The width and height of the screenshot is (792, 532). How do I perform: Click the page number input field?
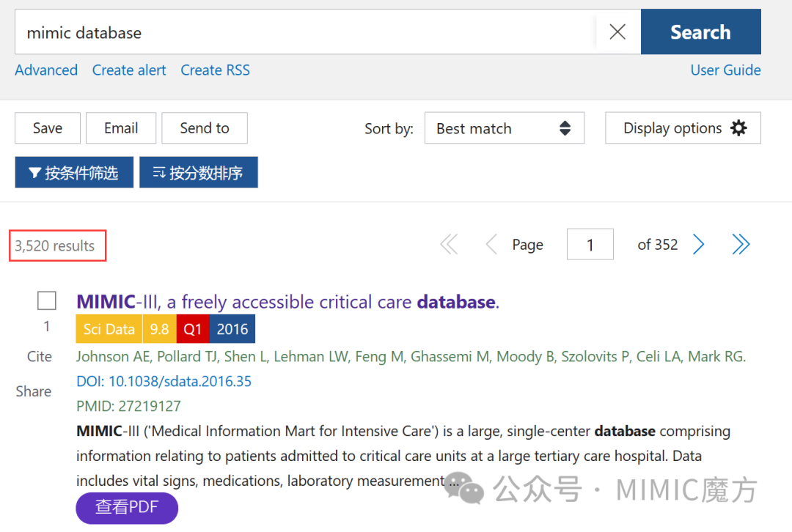(x=590, y=244)
